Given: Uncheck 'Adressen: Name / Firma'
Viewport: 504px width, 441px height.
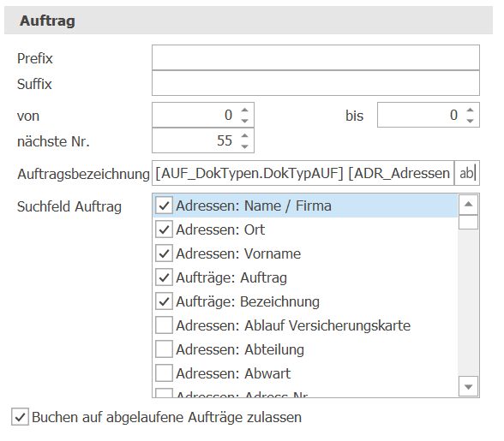Looking at the screenshot, I should 164,206.
